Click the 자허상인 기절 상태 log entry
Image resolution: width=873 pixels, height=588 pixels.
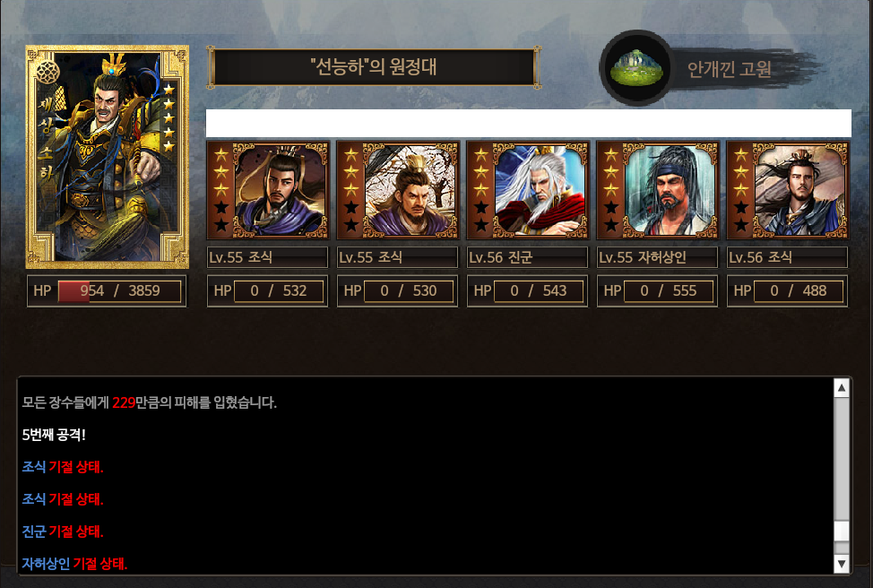click(x=74, y=564)
